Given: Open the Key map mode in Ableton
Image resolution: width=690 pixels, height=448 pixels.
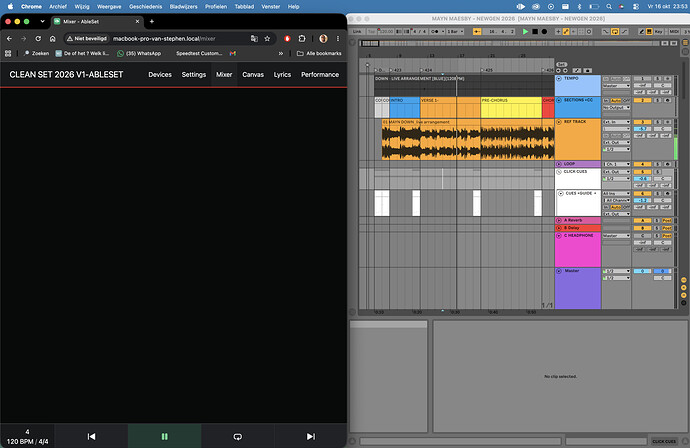Looking at the screenshot, I should coord(658,32).
